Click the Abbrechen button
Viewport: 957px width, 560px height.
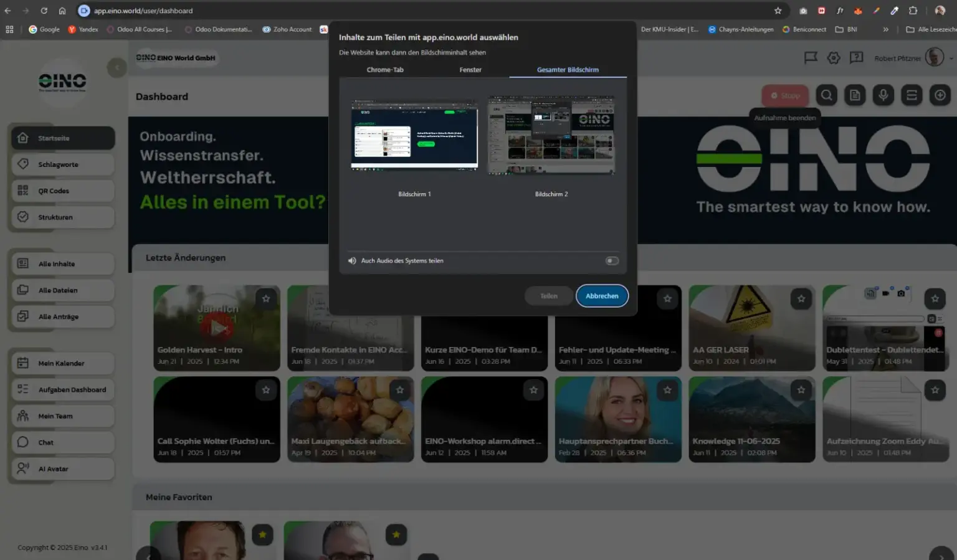coord(602,296)
